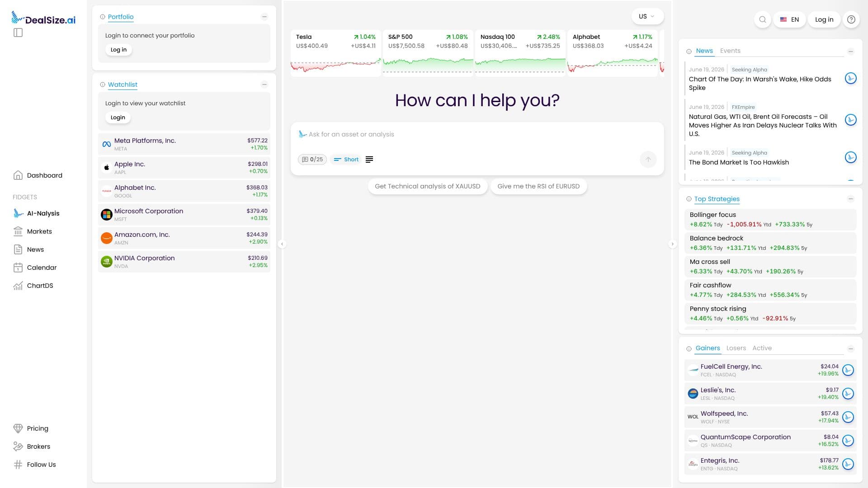Analyze FuelCell Energy with AI icon
The height and width of the screenshot is (488, 868).
click(848, 370)
